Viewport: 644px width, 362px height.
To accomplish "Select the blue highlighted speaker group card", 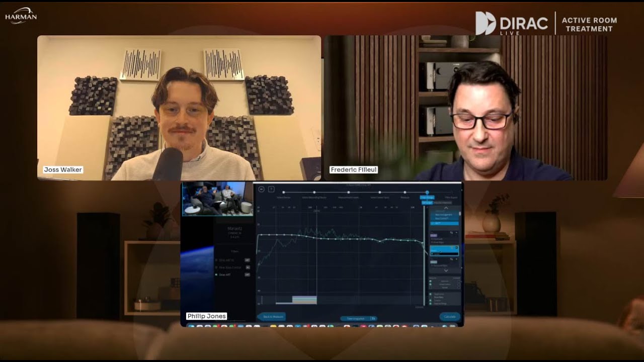I will (444, 250).
